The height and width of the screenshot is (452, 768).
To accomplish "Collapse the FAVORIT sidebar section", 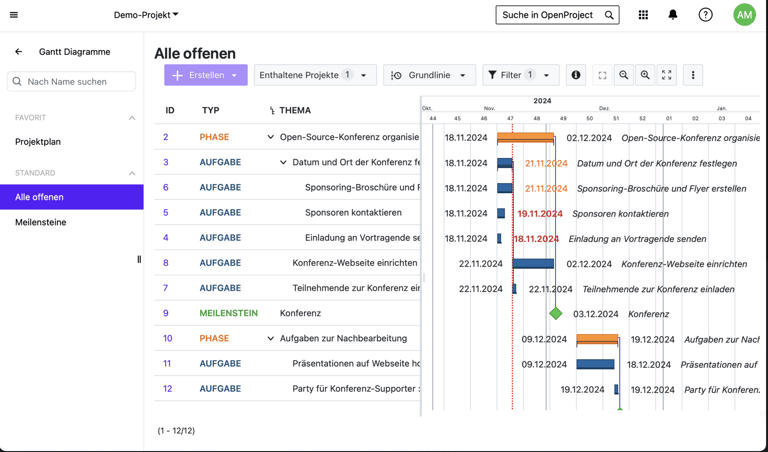I will click(131, 118).
